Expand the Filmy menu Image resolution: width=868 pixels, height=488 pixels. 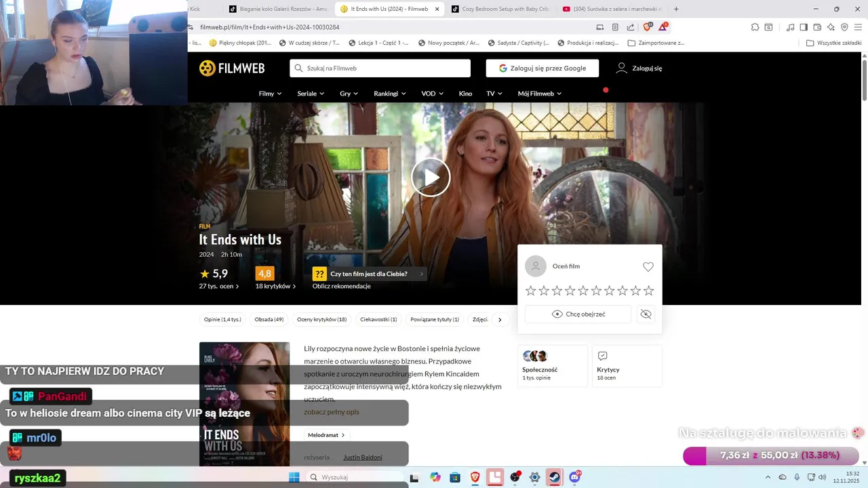coord(270,94)
